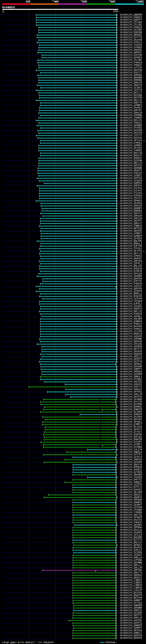Click the green alignment bar for UniRef100_Q9SP28
146x644 pixels.
point(95,638)
